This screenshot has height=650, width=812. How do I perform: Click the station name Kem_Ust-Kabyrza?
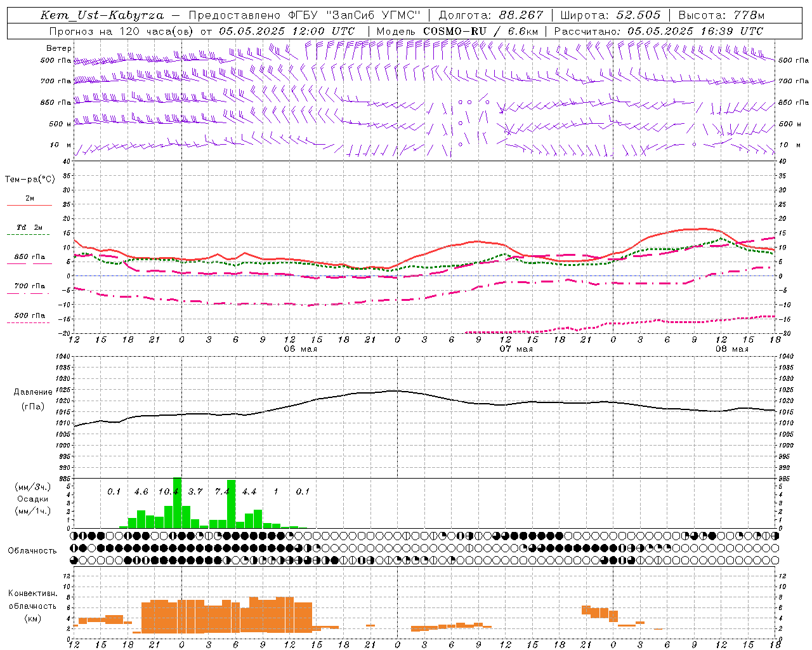101,15
